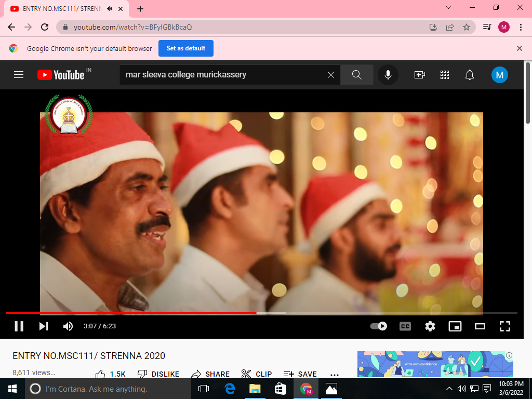This screenshot has width=532, height=399.
Task: Search with your voice microphone
Action: [388, 75]
